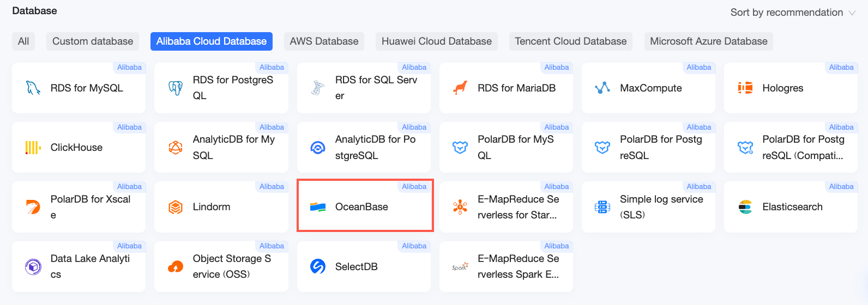Switch to the Custom database tab
This screenshot has width=868, height=305.
point(93,41)
